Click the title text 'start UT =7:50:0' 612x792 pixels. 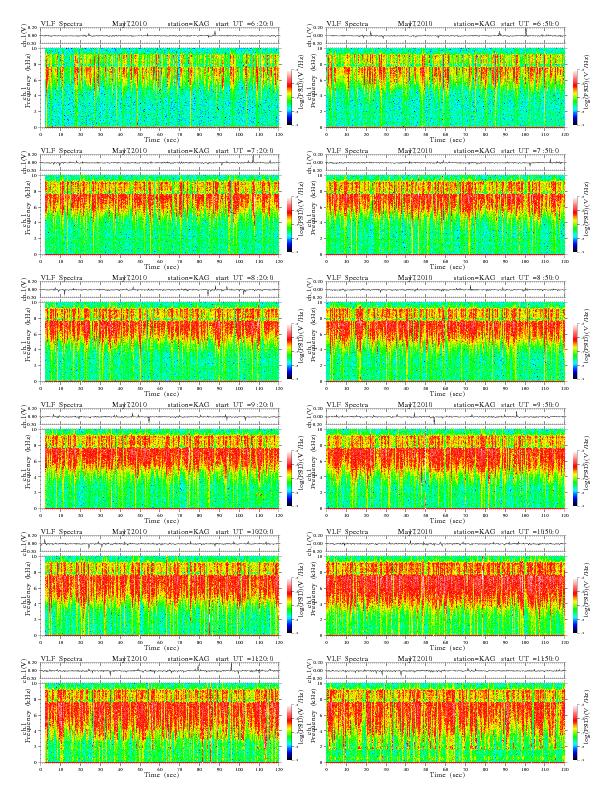click(x=530, y=151)
